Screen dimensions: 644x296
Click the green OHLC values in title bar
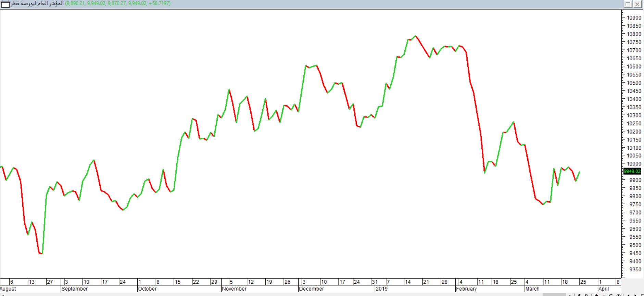pos(118,3)
